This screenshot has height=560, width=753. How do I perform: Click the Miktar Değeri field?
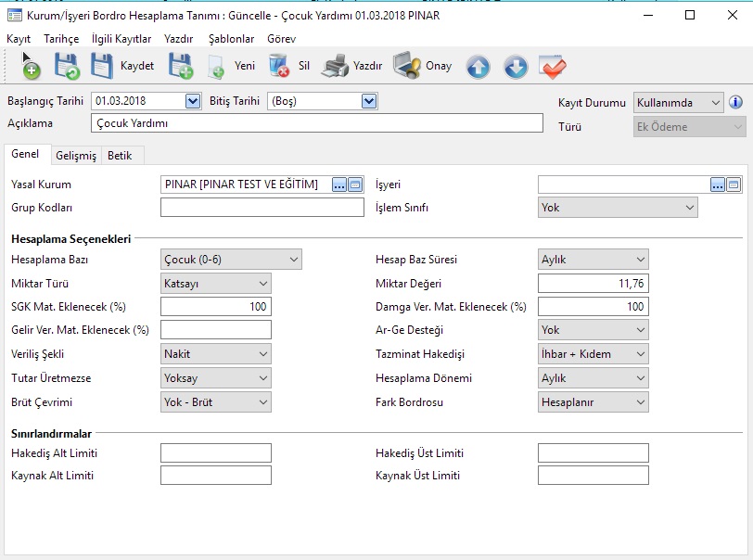pyautogui.click(x=593, y=284)
